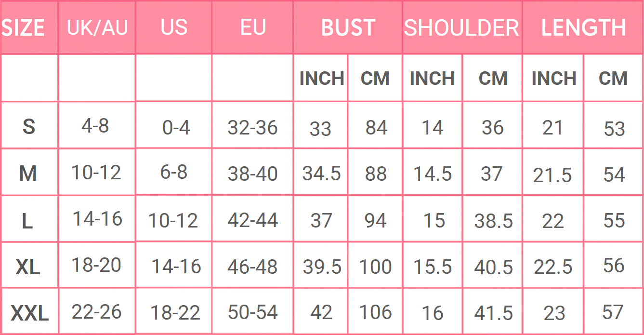This screenshot has height=335, width=644.
Task: Select the UK/AU column header
Action: 97,28
